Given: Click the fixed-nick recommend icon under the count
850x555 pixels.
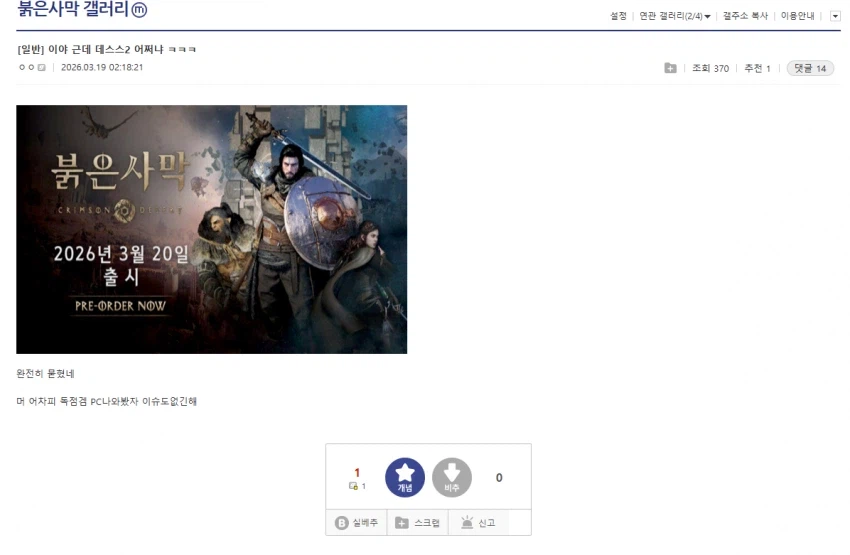Looking at the screenshot, I should point(353,486).
